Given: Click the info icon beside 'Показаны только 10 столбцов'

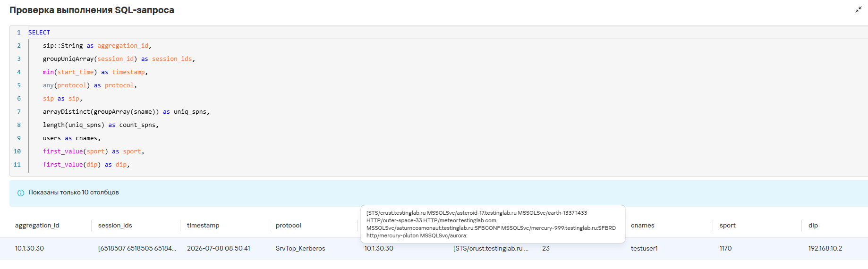Looking at the screenshot, I should click(21, 193).
